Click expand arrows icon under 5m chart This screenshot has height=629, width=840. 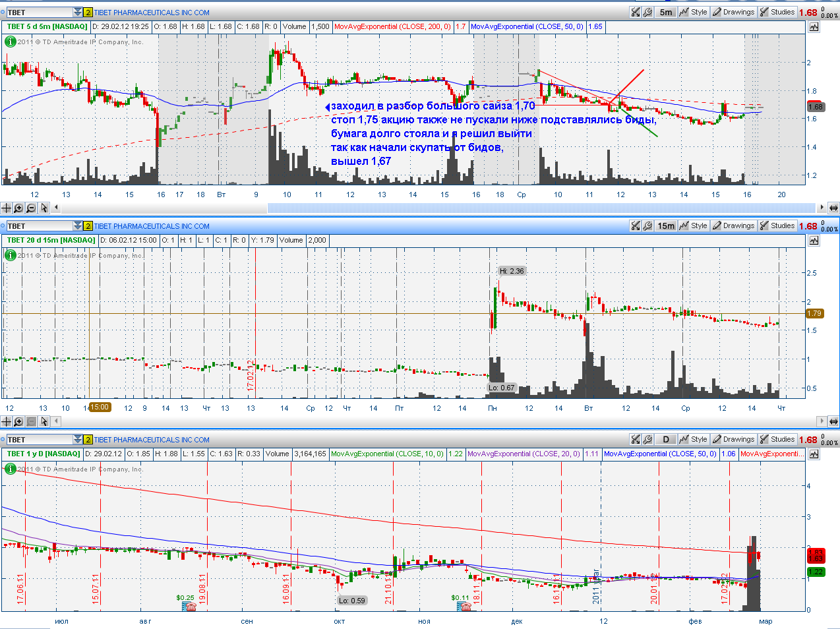(x=833, y=208)
